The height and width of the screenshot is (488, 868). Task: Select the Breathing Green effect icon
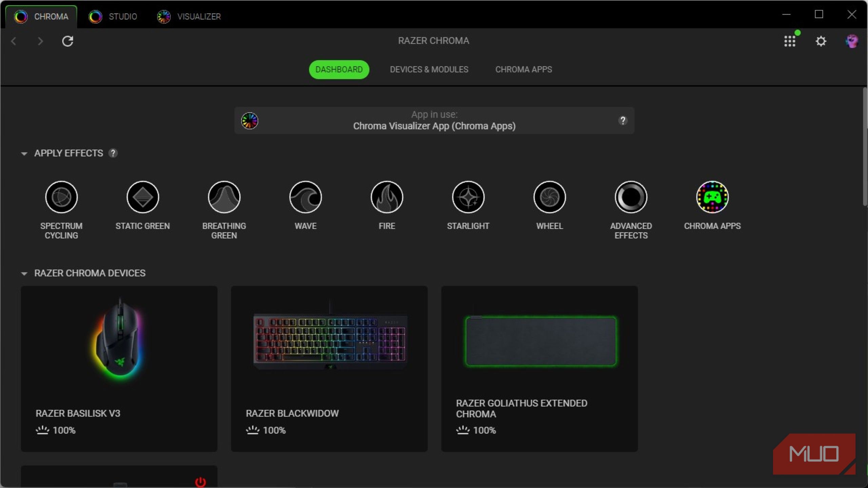tap(224, 197)
